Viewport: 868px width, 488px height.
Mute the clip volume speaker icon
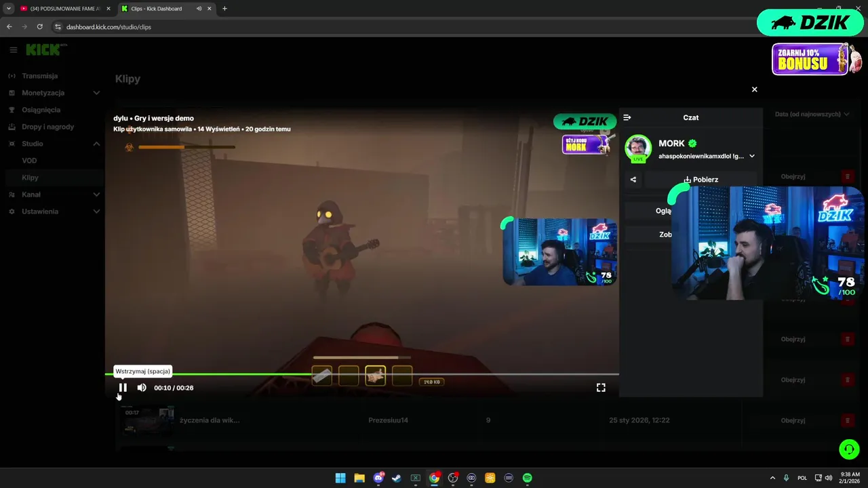point(142,388)
